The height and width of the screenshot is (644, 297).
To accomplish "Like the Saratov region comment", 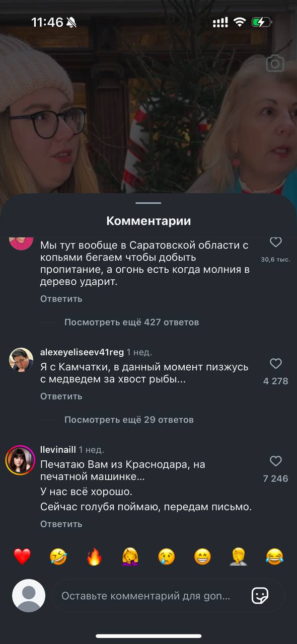I will [275, 243].
